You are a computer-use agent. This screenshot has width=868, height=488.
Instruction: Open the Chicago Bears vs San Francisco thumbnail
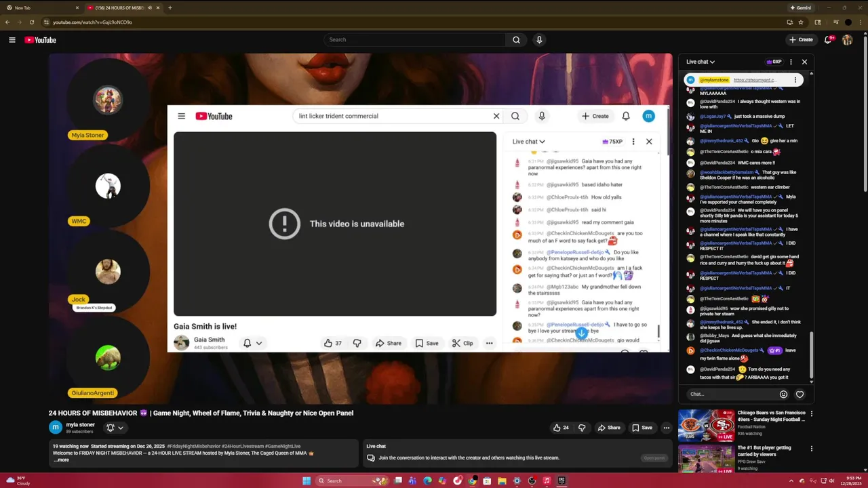[706, 425]
